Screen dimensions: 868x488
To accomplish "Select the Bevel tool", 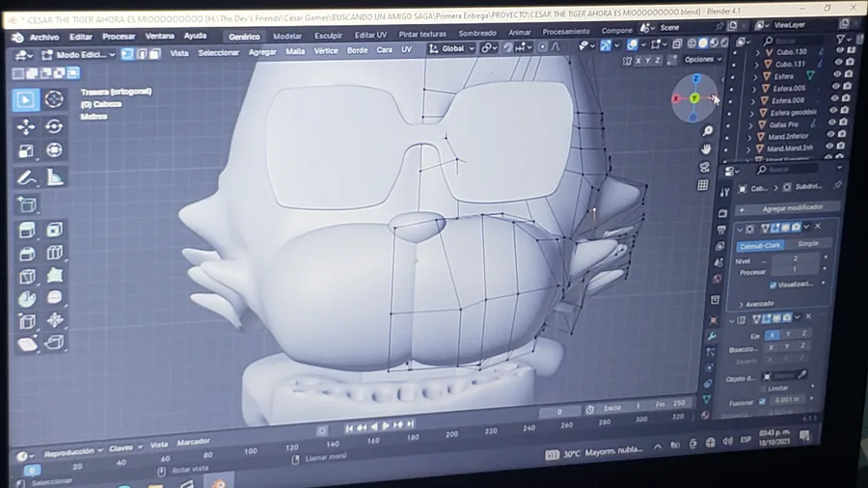I will 27,253.
